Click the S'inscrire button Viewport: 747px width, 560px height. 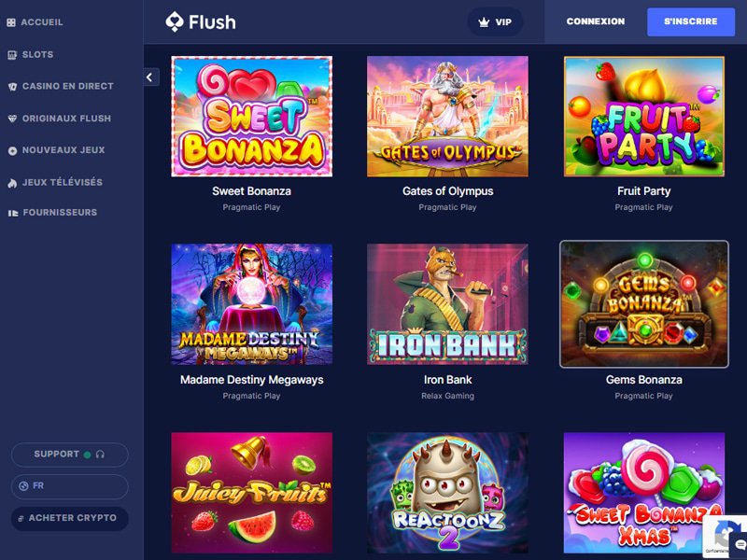(691, 21)
